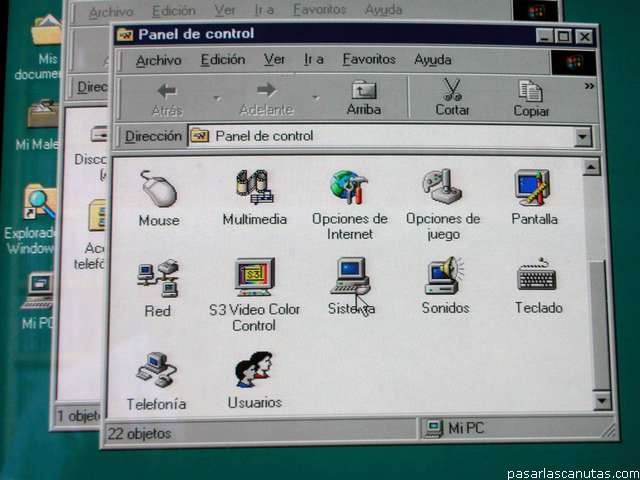Select the Sonidos icon
This screenshot has height=480, width=640.
445,277
